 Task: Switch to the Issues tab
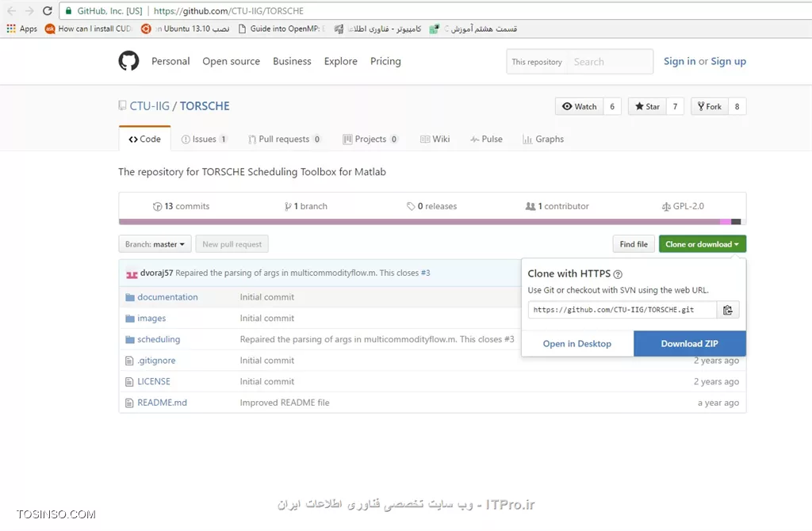(x=204, y=139)
